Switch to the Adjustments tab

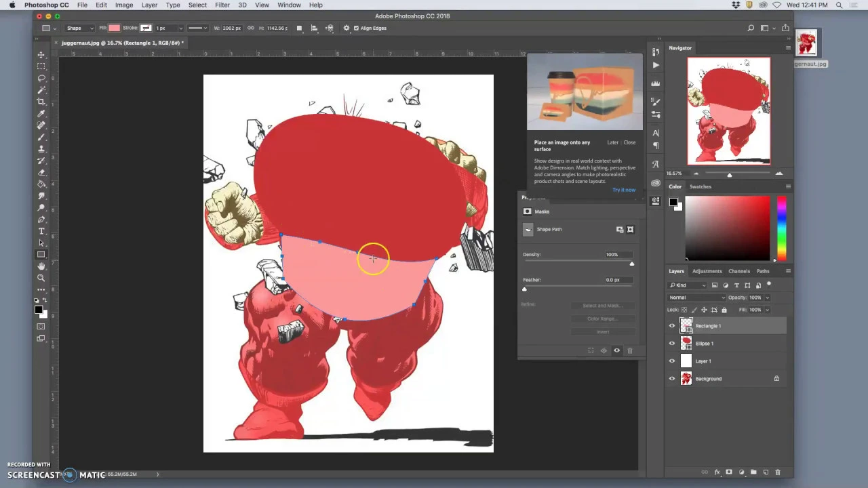[707, 271]
